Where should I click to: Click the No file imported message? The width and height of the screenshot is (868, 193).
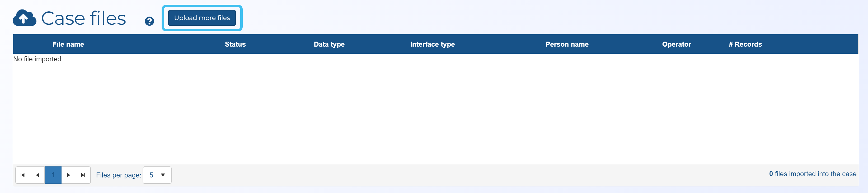(x=37, y=59)
